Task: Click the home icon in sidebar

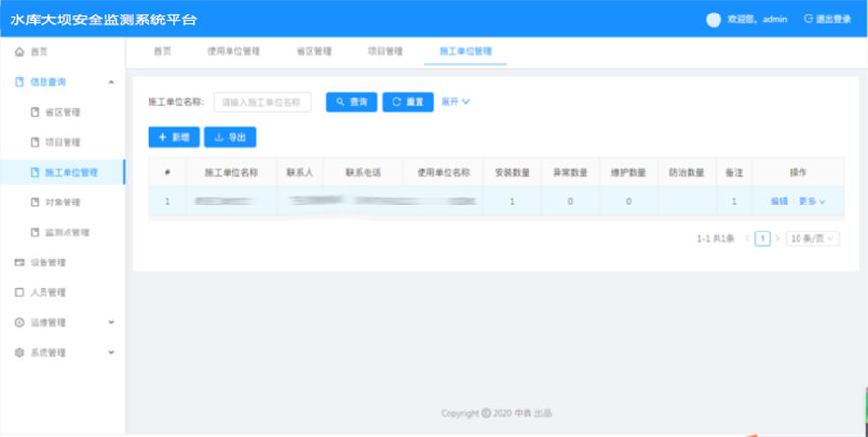Action: (x=19, y=52)
